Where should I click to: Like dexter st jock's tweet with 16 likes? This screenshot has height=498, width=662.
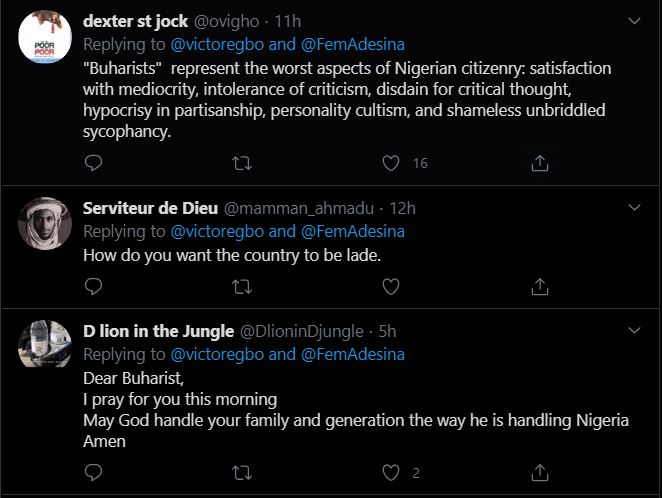pyautogui.click(x=391, y=162)
